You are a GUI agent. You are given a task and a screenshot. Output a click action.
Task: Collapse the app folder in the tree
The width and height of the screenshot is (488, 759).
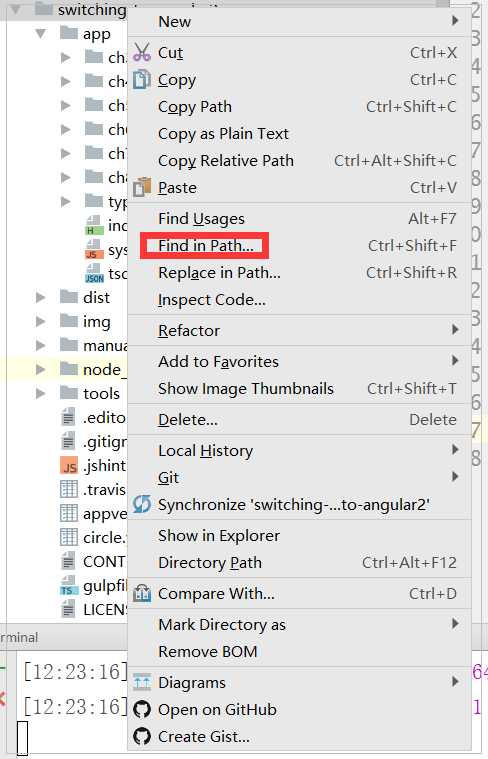pos(41,34)
